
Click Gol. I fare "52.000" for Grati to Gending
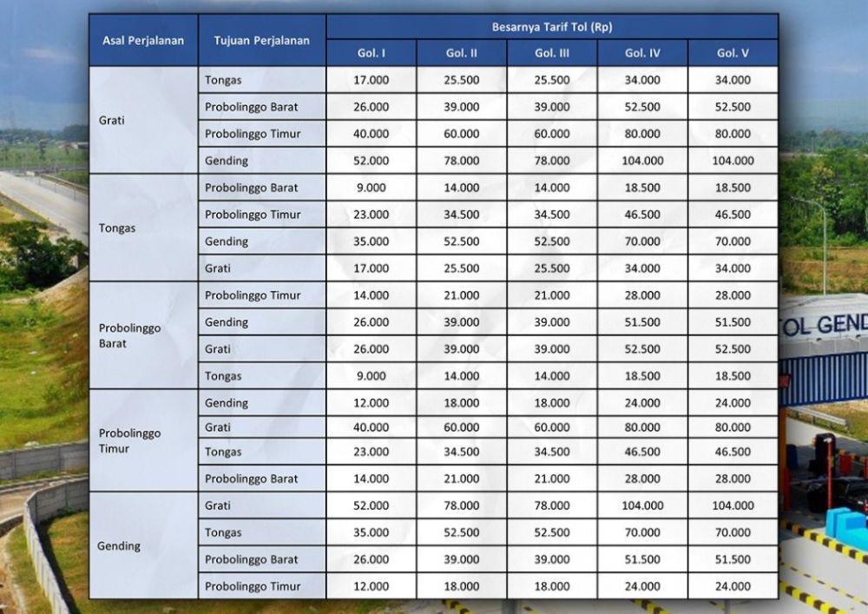click(371, 162)
